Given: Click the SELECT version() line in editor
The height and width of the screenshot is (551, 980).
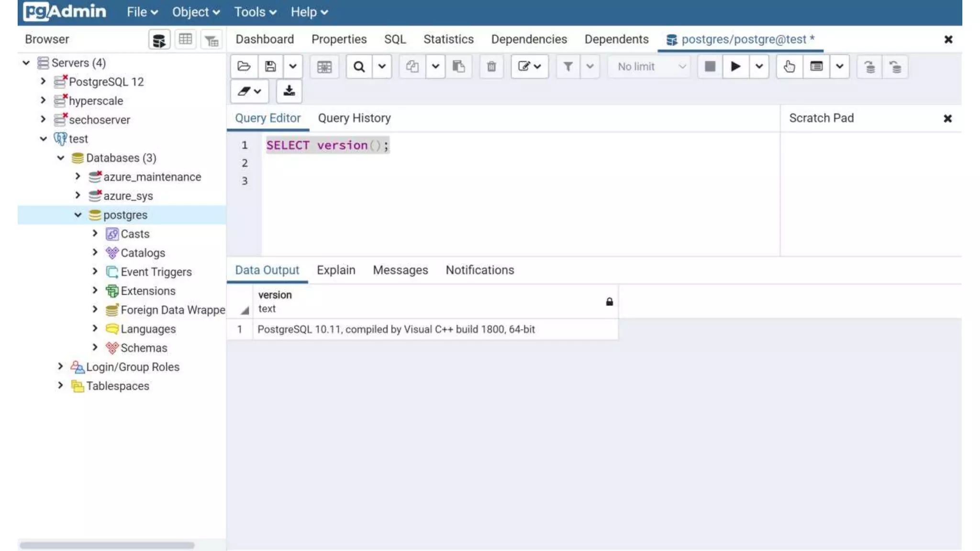Looking at the screenshot, I should [328, 145].
